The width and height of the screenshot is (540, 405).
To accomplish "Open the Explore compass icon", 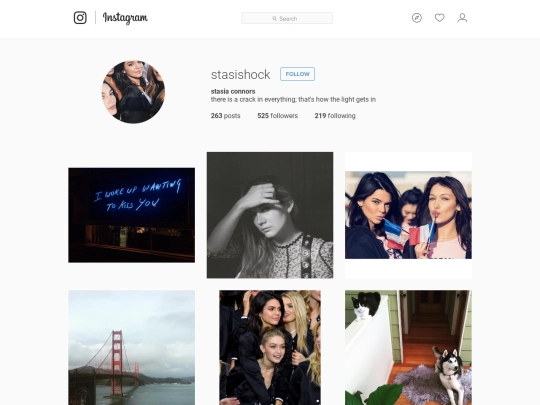I will tap(417, 18).
